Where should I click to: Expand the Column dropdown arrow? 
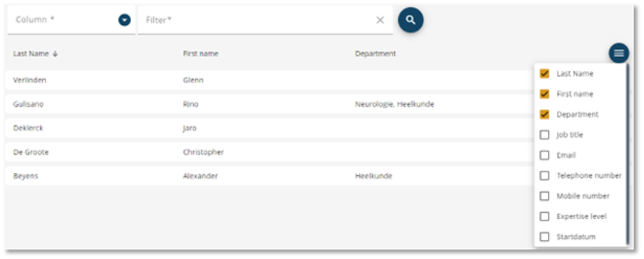coord(125,20)
